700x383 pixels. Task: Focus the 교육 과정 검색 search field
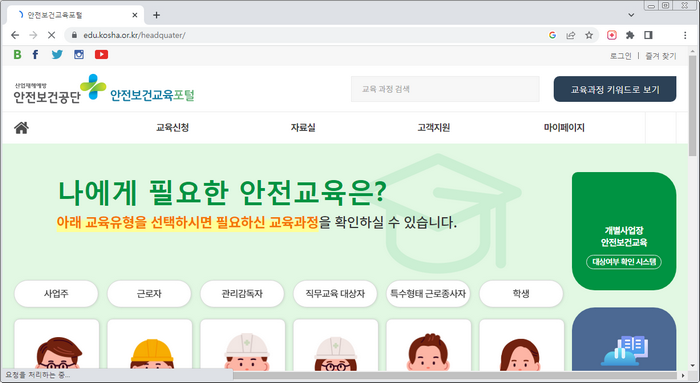coord(445,89)
